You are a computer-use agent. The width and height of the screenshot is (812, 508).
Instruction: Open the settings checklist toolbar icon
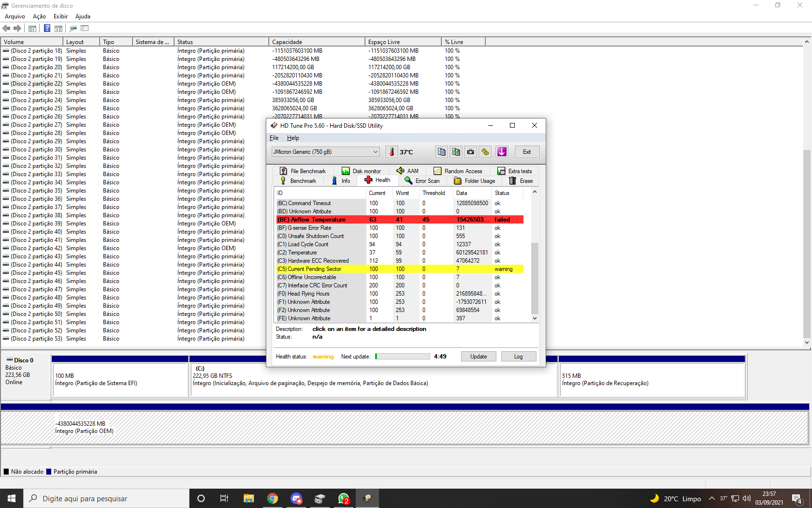[x=85, y=28]
